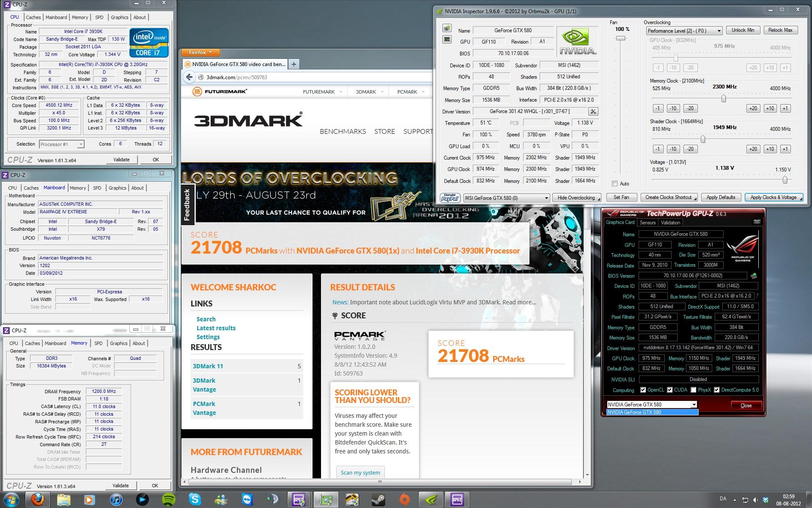The height and width of the screenshot is (508, 812).
Task: Open Steam from the taskbar
Action: click(x=378, y=500)
